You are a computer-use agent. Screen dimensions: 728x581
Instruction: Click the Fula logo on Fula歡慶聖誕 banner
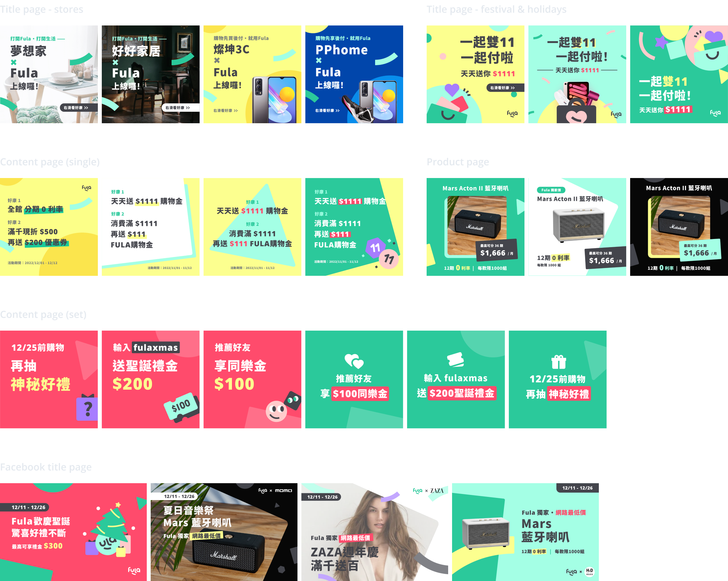(x=134, y=571)
